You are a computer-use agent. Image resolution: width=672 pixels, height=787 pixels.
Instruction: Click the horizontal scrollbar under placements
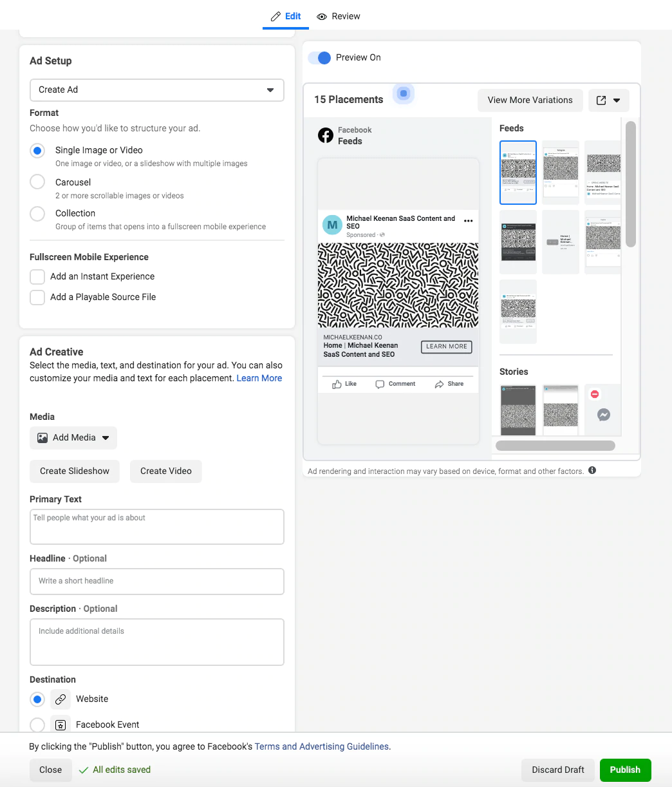(x=555, y=445)
